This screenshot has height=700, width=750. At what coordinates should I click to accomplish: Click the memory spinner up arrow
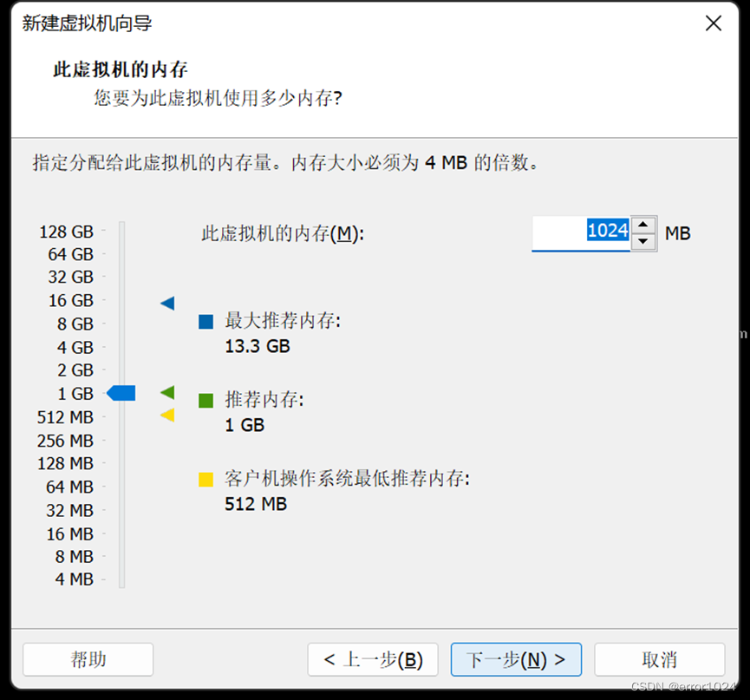642,225
